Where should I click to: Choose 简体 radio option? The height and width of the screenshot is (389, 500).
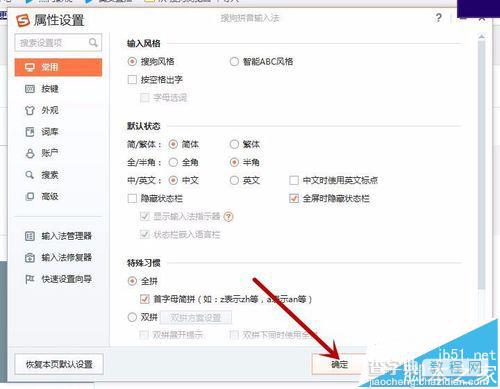[173, 144]
